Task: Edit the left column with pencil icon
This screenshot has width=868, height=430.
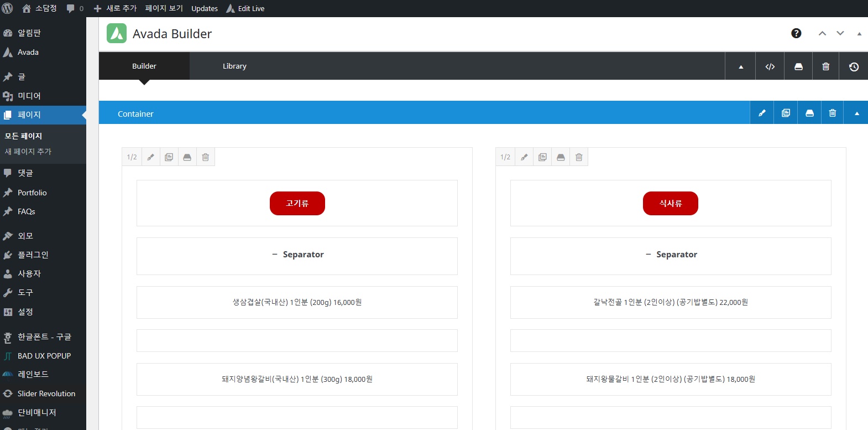Action: [x=150, y=157]
